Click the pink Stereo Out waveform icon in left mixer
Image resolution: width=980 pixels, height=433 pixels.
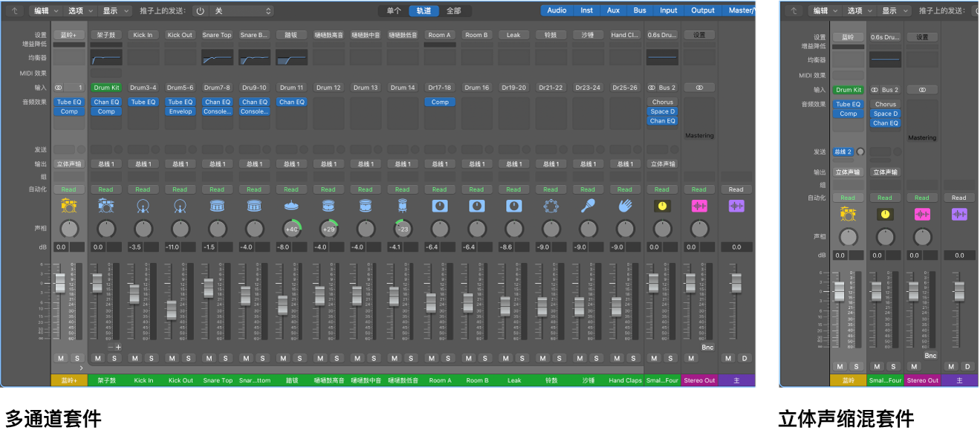(699, 206)
